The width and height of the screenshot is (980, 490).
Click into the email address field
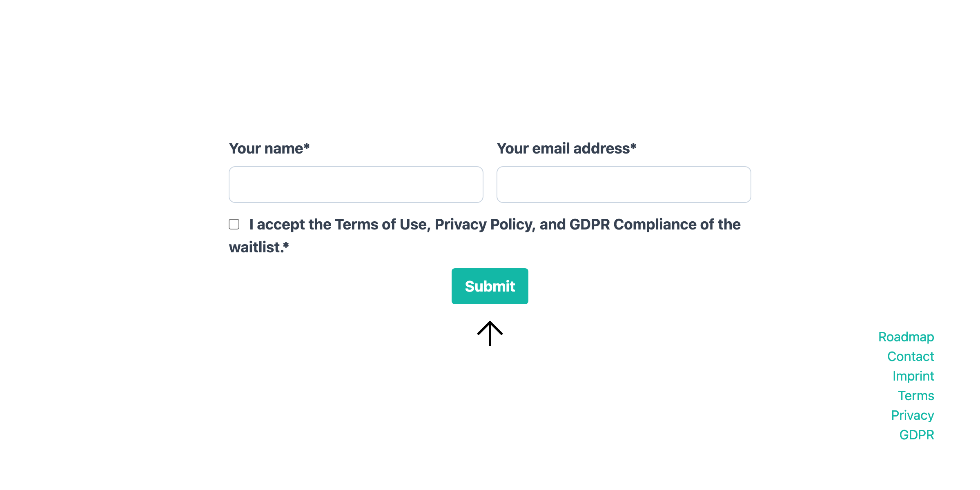(624, 185)
